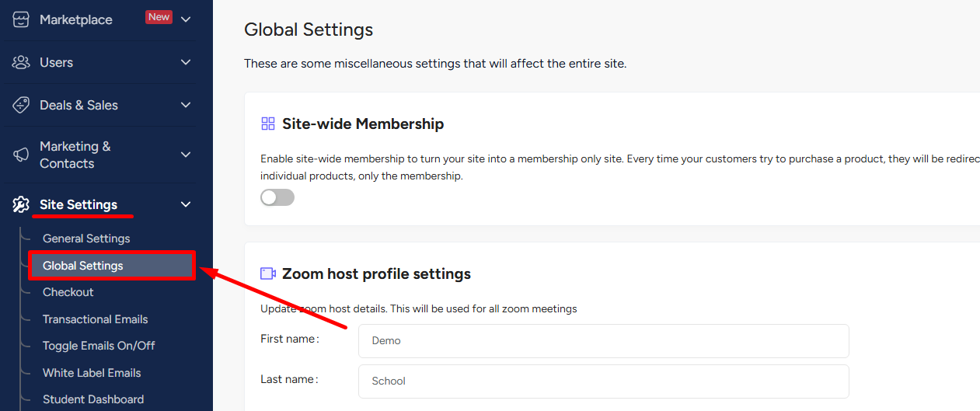Expand the Marketplace menu chevron

pyautogui.click(x=185, y=19)
